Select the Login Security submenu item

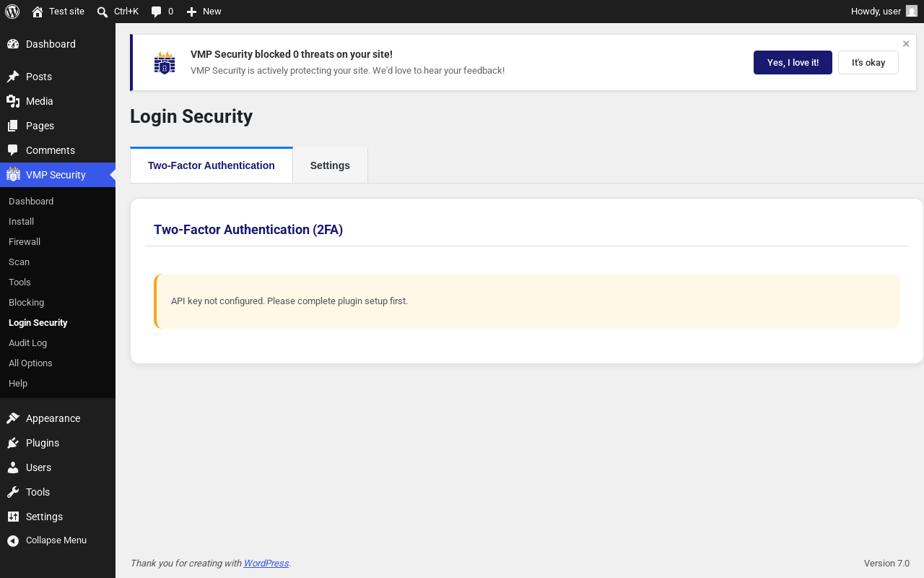(38, 323)
